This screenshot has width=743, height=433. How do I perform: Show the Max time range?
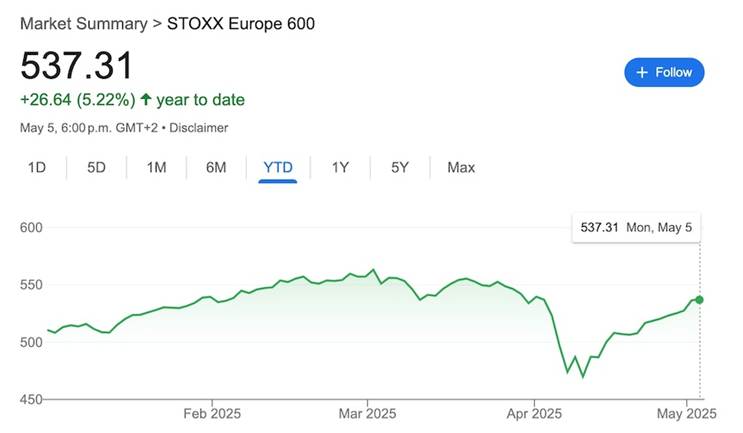point(461,168)
